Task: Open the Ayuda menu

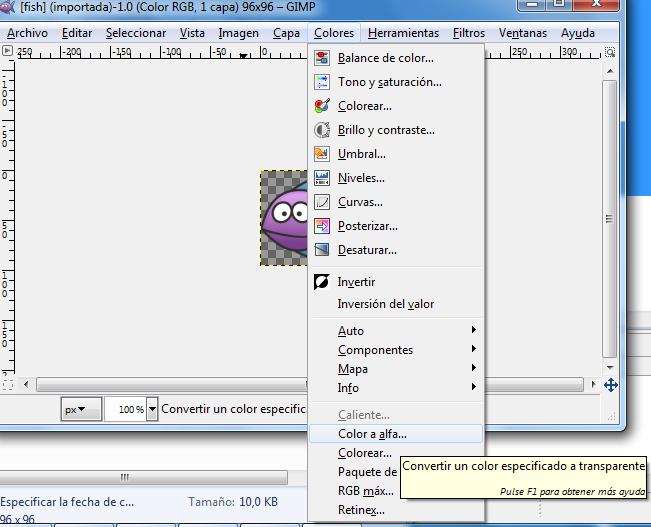Action: (x=578, y=33)
